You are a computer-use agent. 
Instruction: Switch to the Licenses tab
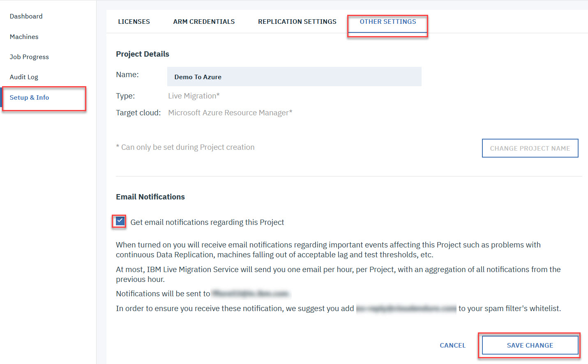point(134,22)
